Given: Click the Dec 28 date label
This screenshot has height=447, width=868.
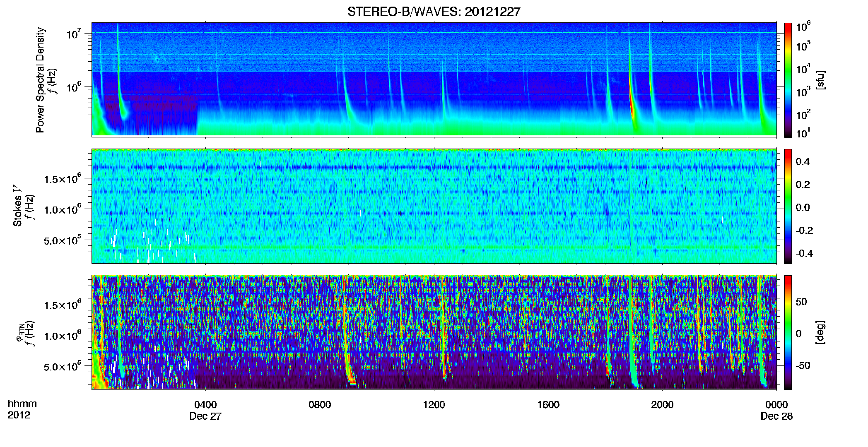Looking at the screenshot, I should pyautogui.click(x=776, y=416).
